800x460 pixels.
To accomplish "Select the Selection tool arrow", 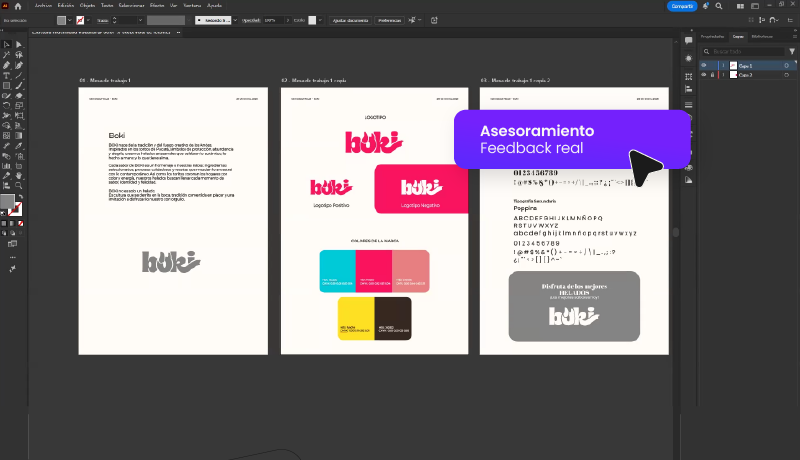I will [x=6, y=44].
